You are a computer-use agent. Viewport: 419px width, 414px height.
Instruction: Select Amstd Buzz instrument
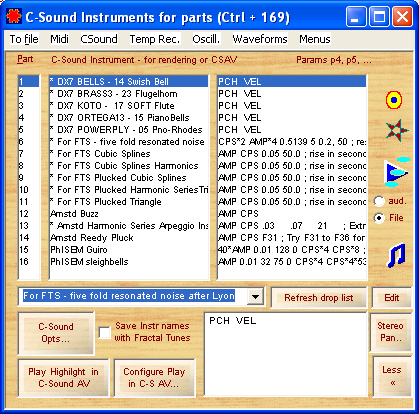tap(129, 214)
